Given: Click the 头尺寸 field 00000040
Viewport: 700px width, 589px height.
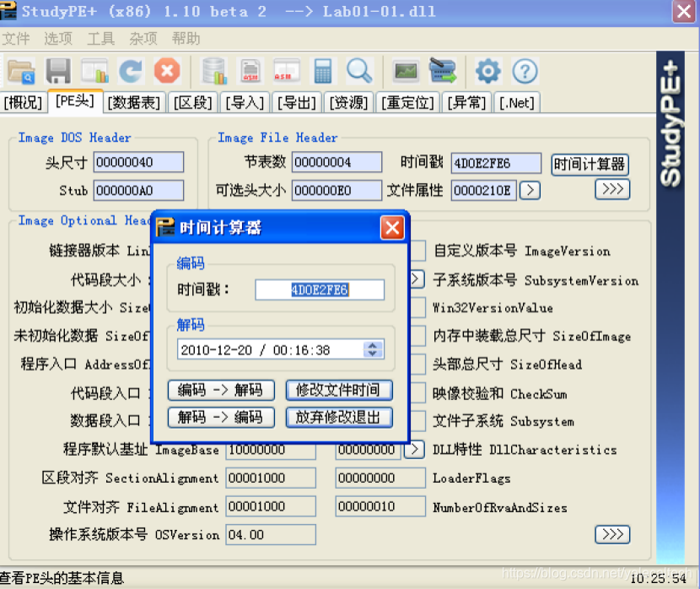Looking at the screenshot, I should point(138,162).
